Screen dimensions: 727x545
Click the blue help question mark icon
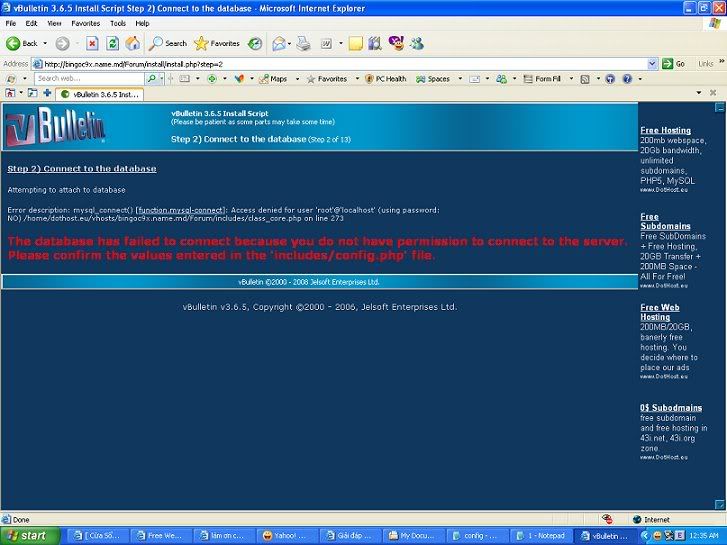coord(627,79)
